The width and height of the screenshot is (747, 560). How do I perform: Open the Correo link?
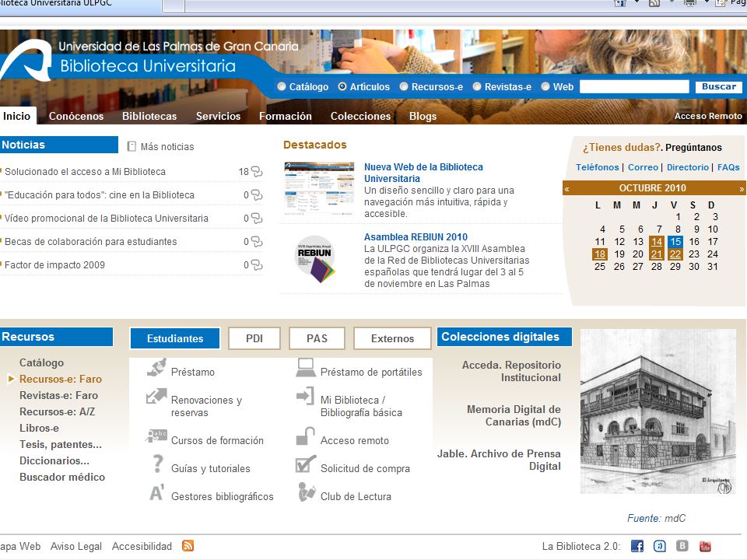644,167
